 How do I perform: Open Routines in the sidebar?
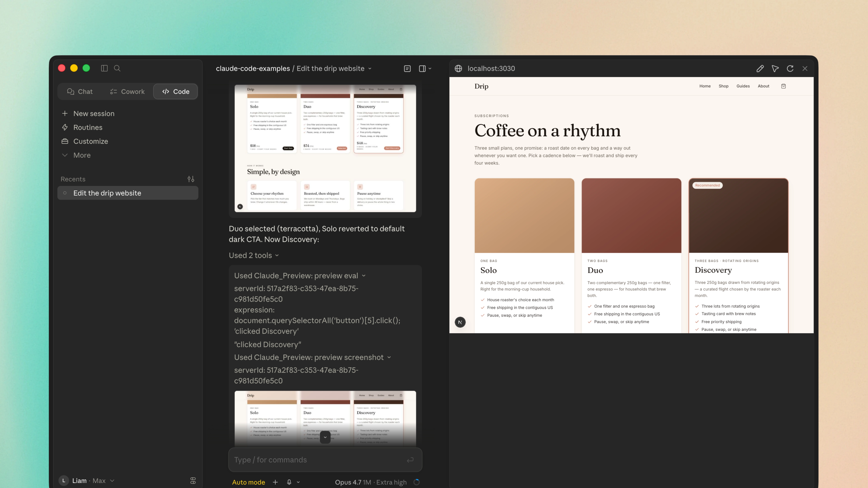88,127
